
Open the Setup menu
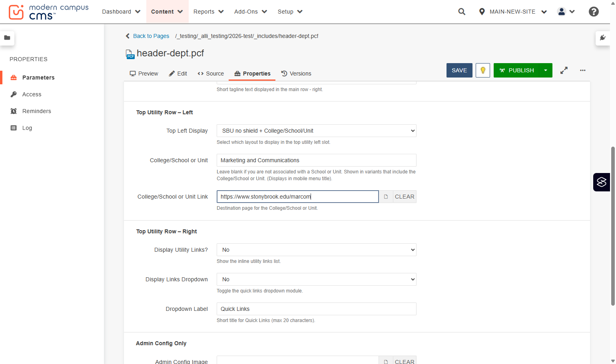click(290, 12)
